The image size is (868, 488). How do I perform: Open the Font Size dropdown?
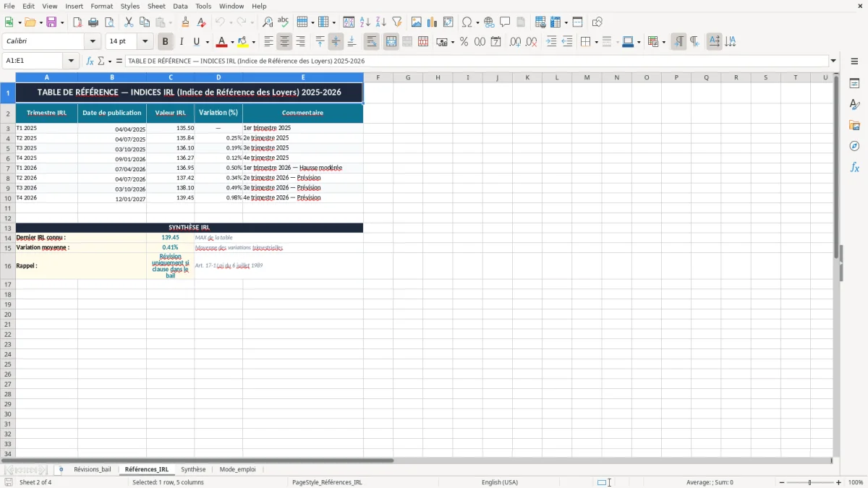click(x=145, y=42)
